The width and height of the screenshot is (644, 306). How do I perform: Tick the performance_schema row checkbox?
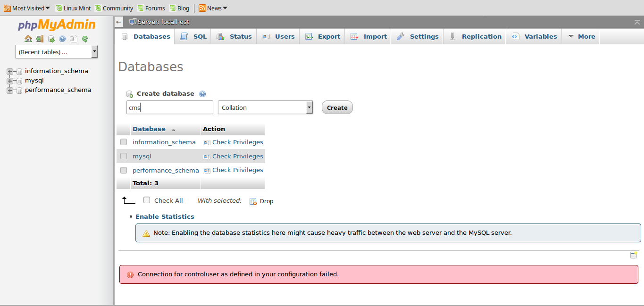[x=124, y=170]
